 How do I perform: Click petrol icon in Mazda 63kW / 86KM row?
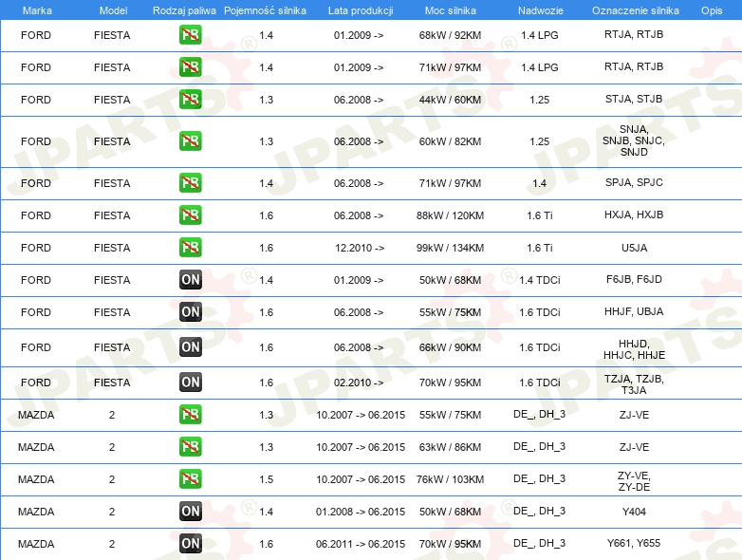pyautogui.click(x=190, y=446)
